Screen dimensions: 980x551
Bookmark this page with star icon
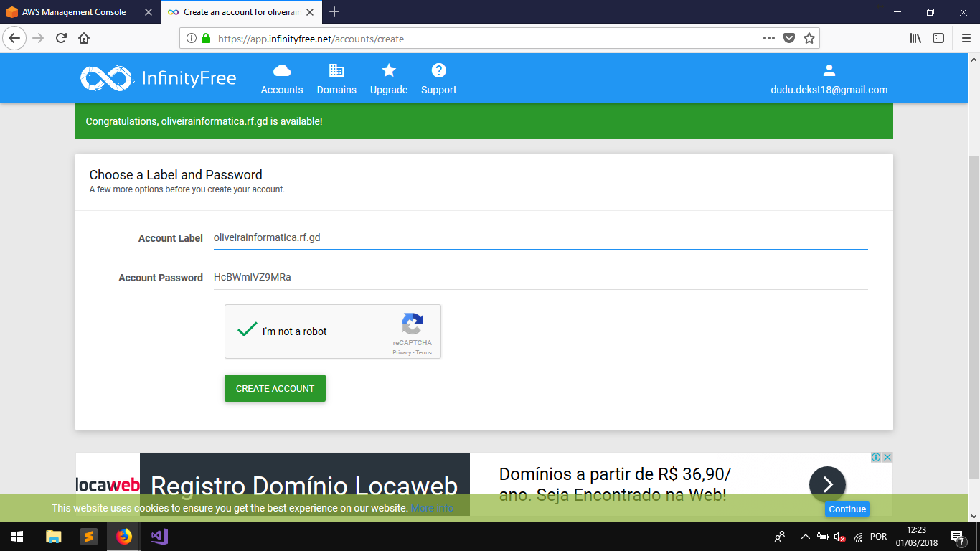pyautogui.click(x=809, y=39)
